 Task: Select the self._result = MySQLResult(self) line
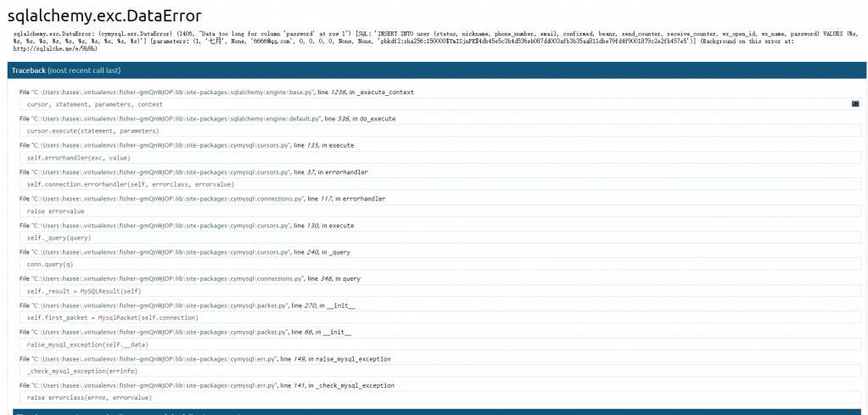(x=83, y=291)
